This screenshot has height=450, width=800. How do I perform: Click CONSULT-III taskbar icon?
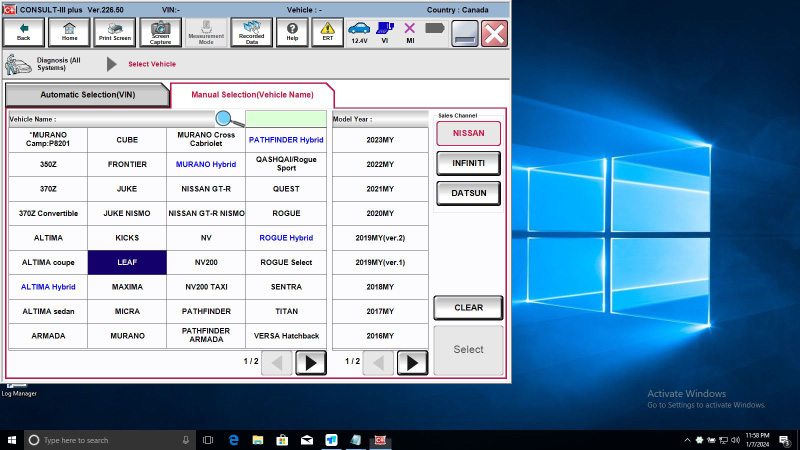(x=380, y=440)
